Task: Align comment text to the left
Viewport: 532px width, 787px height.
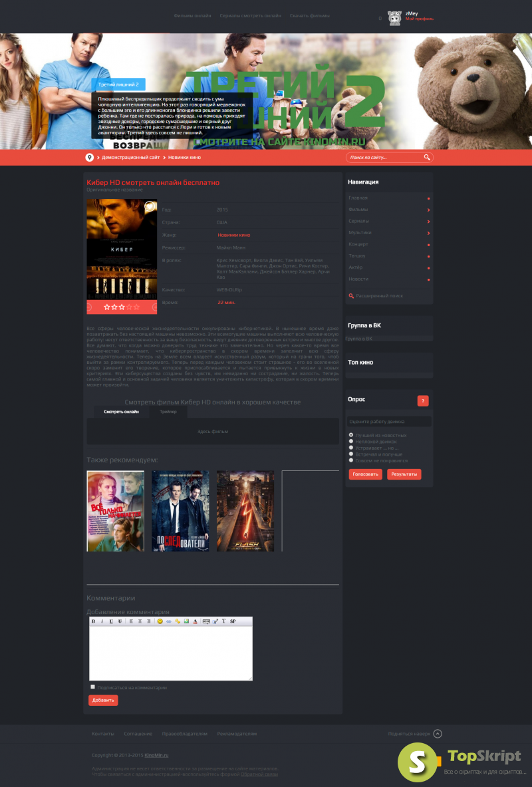Action: (x=131, y=621)
